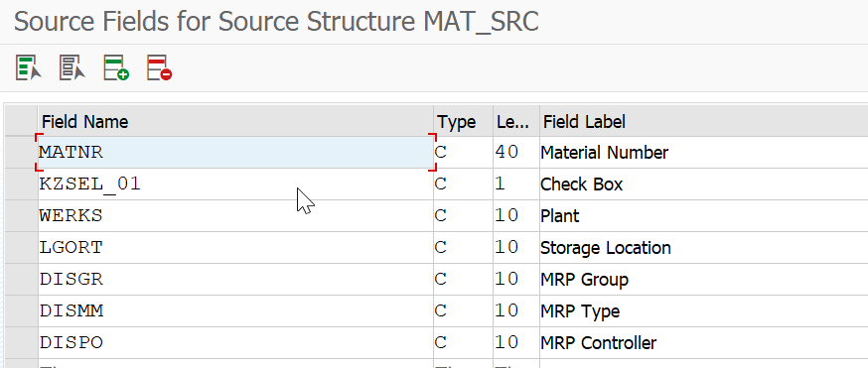868x368 pixels.
Task: Click the MRP Type field label
Action: click(x=580, y=311)
